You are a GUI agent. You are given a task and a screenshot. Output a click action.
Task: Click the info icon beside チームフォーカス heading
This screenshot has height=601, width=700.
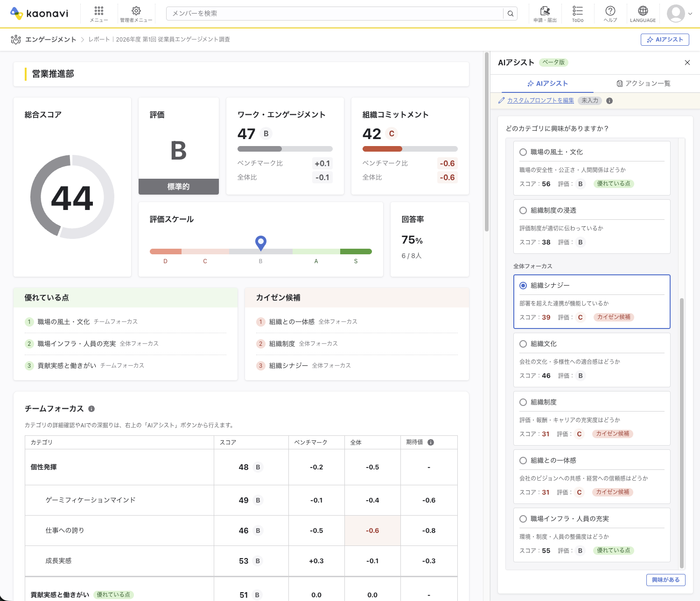coord(91,409)
